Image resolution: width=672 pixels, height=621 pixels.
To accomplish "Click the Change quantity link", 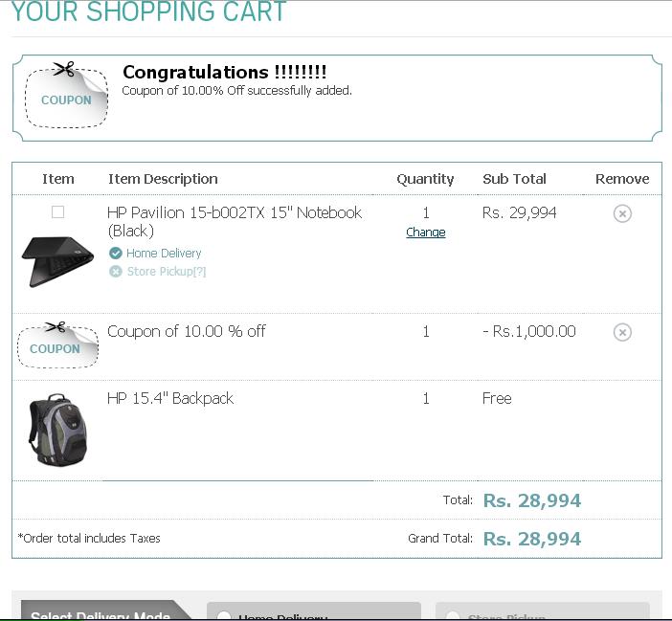I will 426,233.
